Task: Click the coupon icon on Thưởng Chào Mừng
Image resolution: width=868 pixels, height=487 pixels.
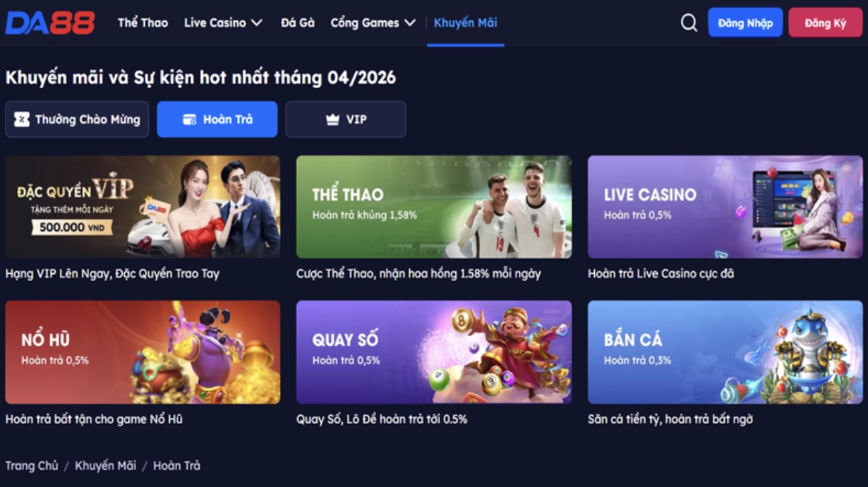Action: (x=22, y=119)
